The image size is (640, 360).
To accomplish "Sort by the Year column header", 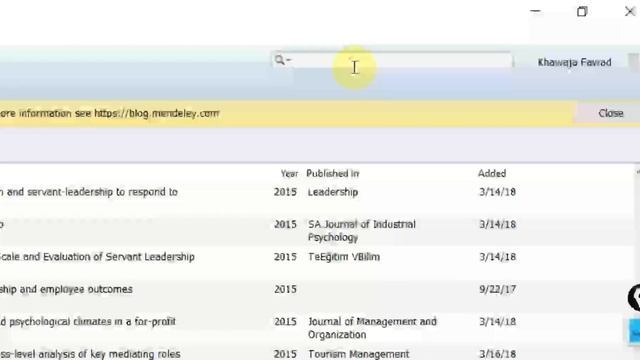I will click(289, 173).
